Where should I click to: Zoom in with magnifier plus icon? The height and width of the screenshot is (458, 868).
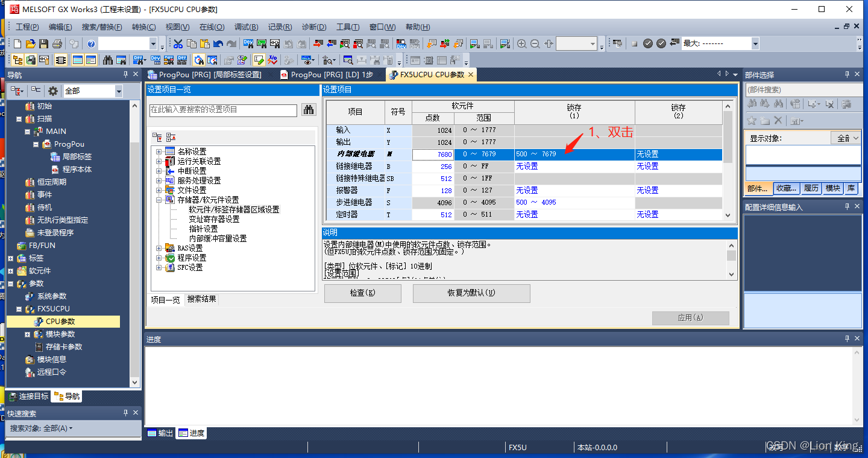point(521,43)
